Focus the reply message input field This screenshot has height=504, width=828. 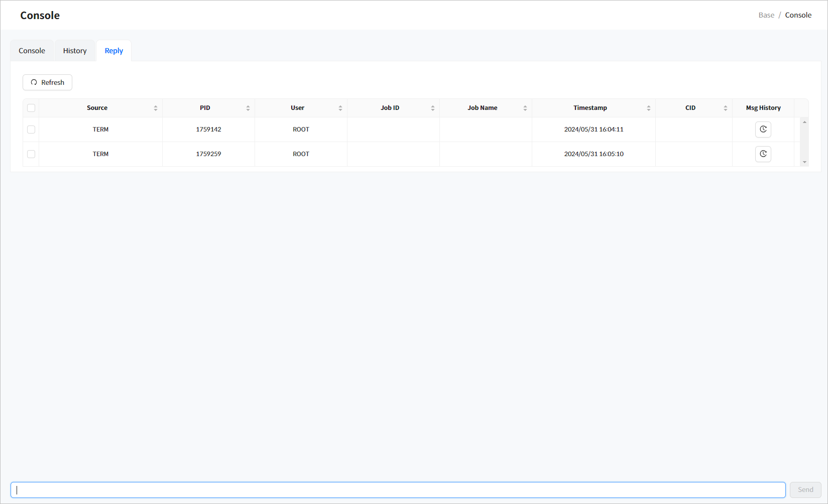[398, 490]
